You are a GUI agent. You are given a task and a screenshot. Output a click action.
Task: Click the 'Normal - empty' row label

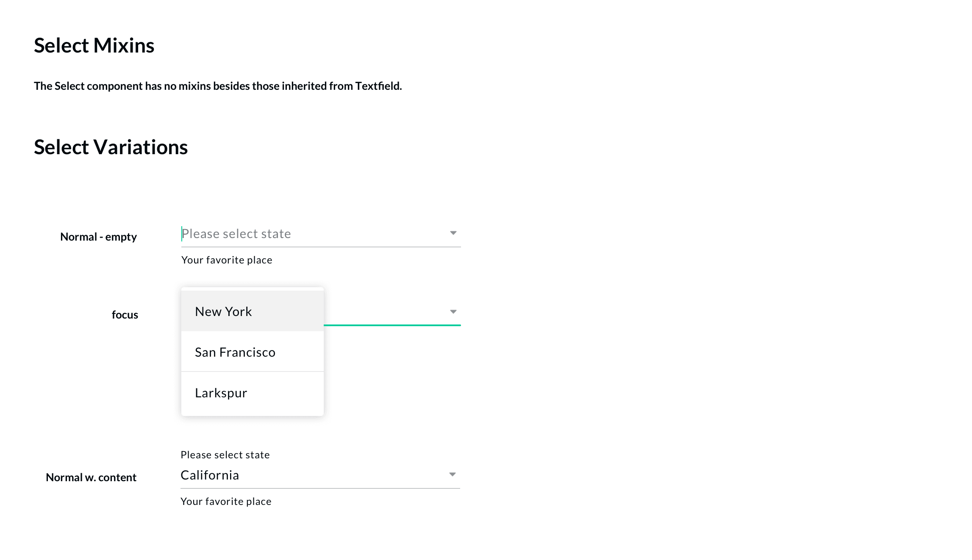[99, 237]
